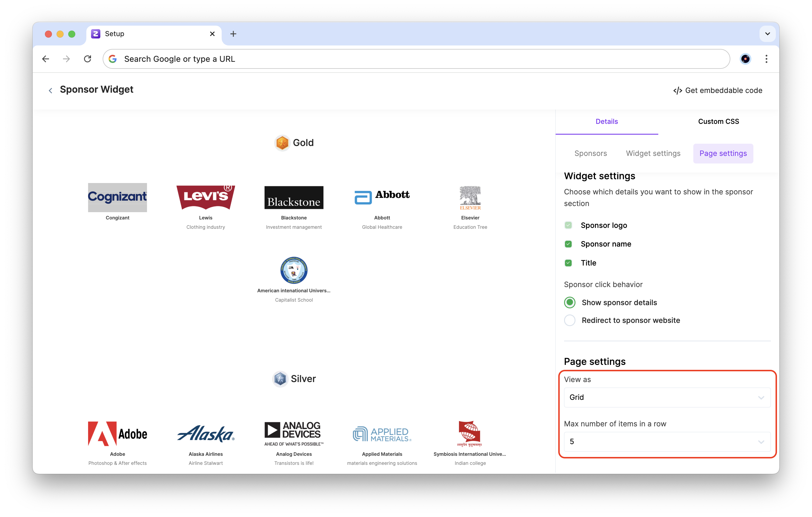
Task: Expand Max number of items dropdown
Action: tap(667, 442)
